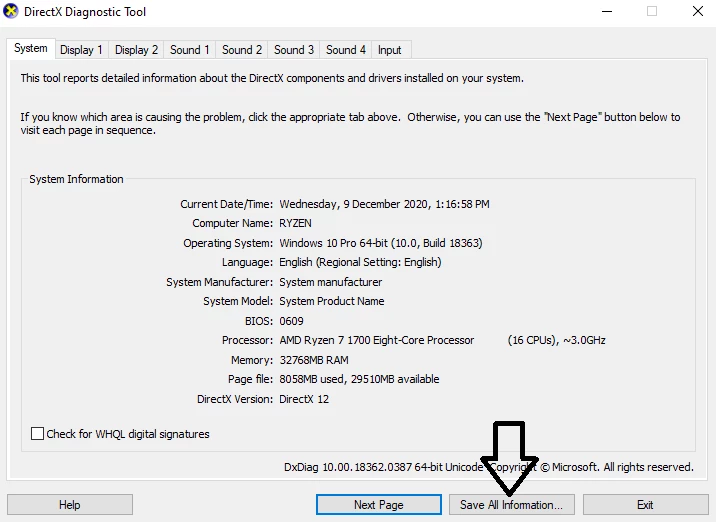Click the DirectX 12 version value
The height and width of the screenshot is (522, 716).
(x=304, y=399)
